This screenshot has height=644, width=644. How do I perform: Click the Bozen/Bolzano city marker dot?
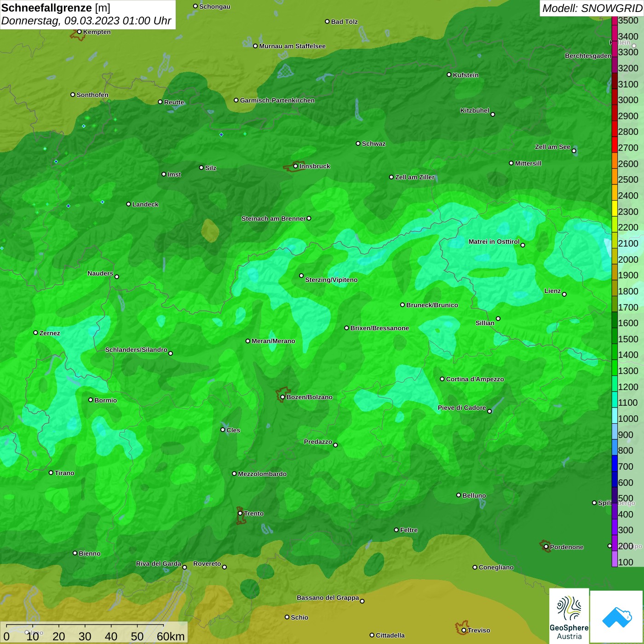282,397
